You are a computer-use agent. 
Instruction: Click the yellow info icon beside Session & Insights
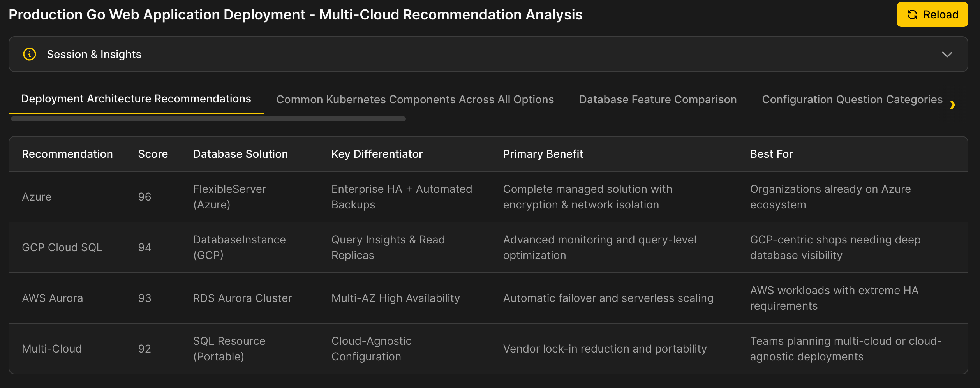[29, 54]
